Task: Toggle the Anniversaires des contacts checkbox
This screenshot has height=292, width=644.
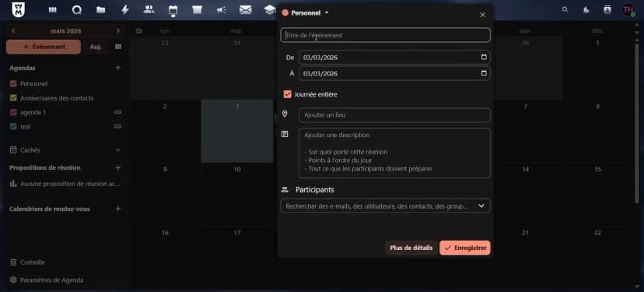Action: [x=13, y=98]
